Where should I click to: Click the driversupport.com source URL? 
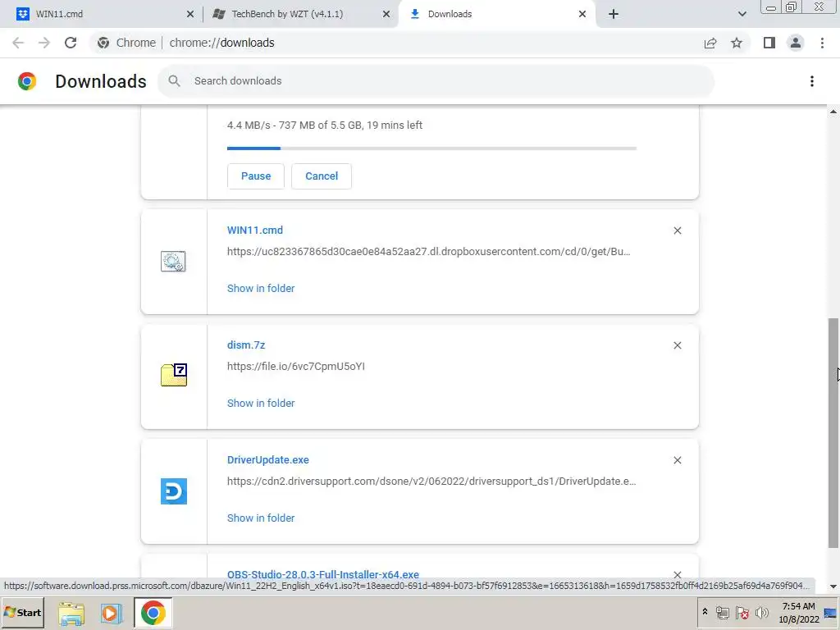point(431,481)
